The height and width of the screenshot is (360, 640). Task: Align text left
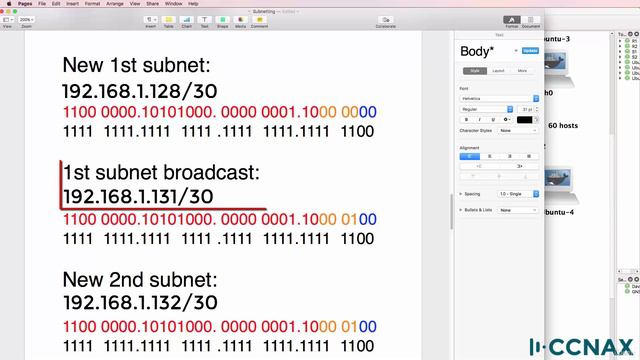pyautogui.click(x=469, y=156)
